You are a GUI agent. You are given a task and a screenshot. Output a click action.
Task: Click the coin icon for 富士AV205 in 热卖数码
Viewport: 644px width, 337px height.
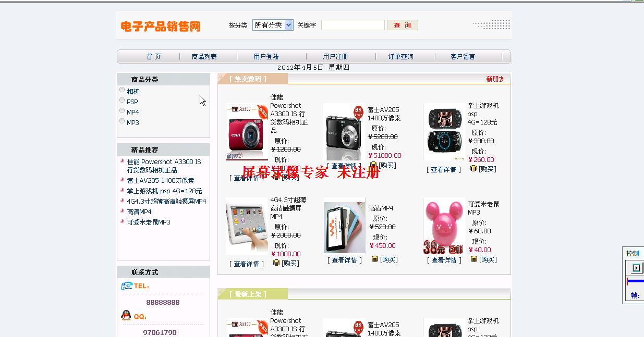pyautogui.click(x=373, y=165)
